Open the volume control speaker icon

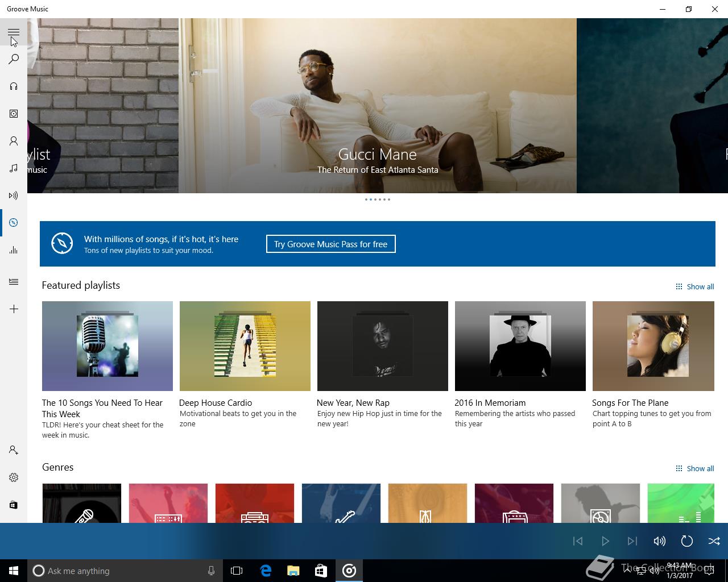coord(660,541)
